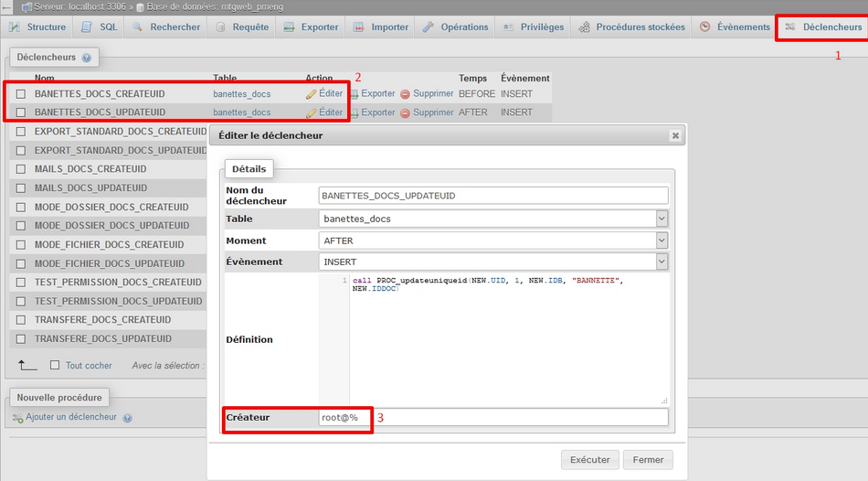Click the help icon next to Déclencheurs heading

point(87,58)
